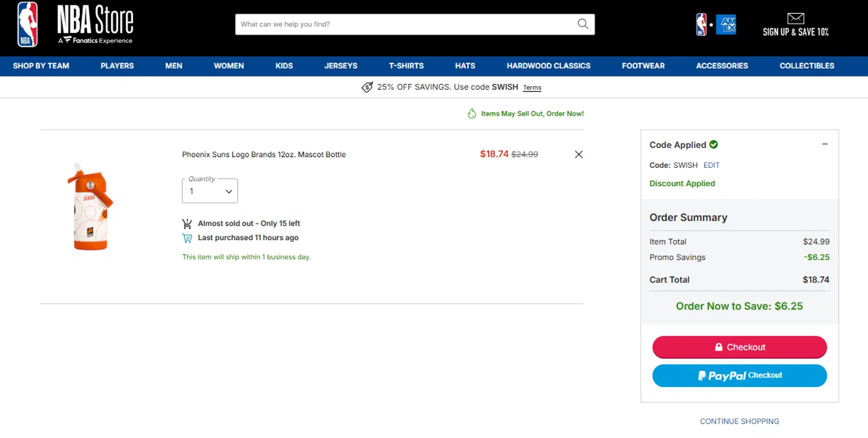Viewport: 868px width, 438px height.
Task: Click the search magnifier icon
Action: point(583,24)
